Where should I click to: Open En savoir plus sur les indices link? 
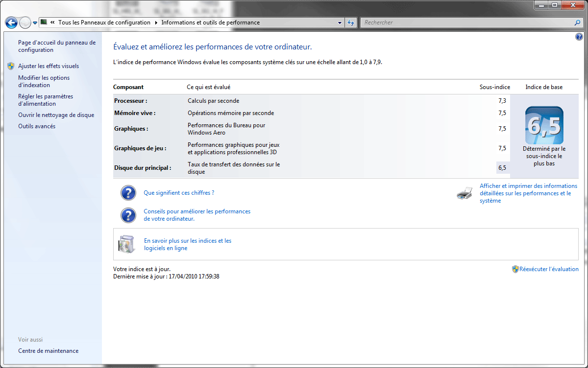[188, 244]
